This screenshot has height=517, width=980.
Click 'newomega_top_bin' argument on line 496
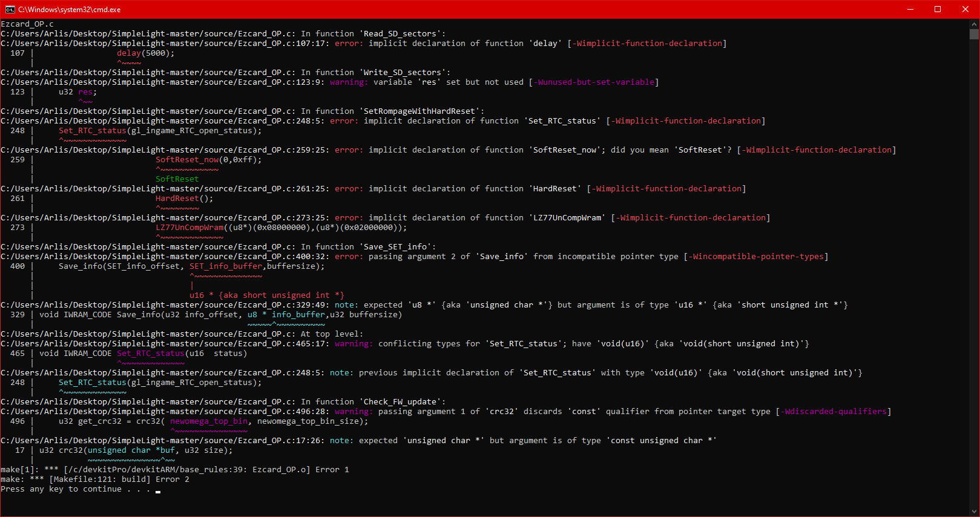(208, 421)
